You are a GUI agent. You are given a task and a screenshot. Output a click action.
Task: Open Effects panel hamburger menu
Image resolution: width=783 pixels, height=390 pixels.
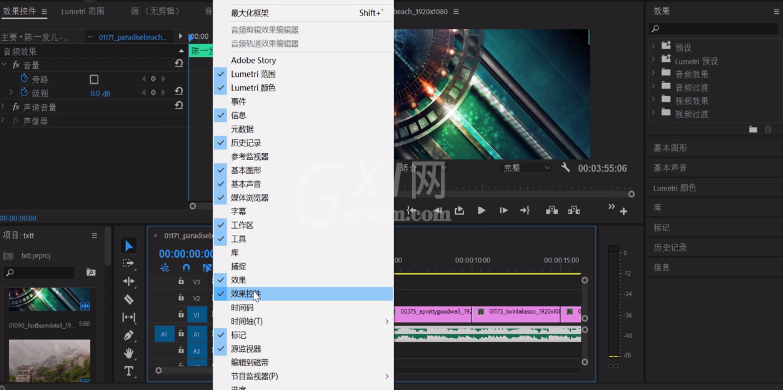pos(776,11)
